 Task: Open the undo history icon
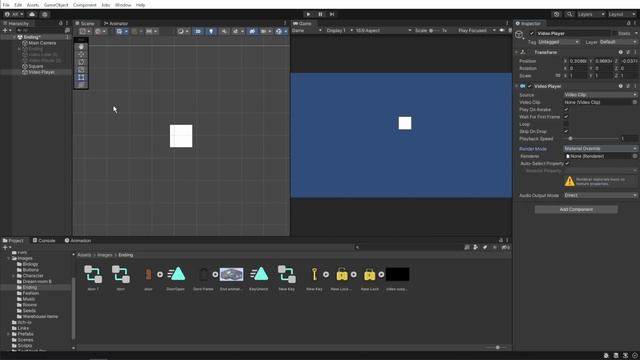556,14
